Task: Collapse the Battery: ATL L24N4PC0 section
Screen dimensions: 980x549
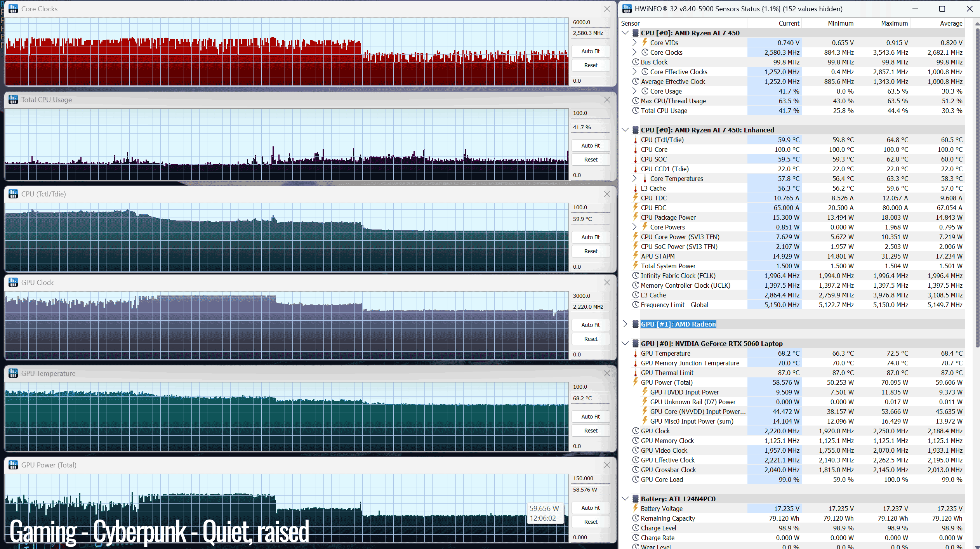Action: click(x=625, y=499)
